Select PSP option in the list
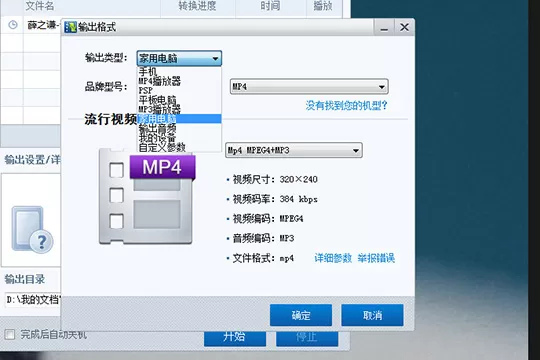Screen dimensions: 540x360 point(179,90)
